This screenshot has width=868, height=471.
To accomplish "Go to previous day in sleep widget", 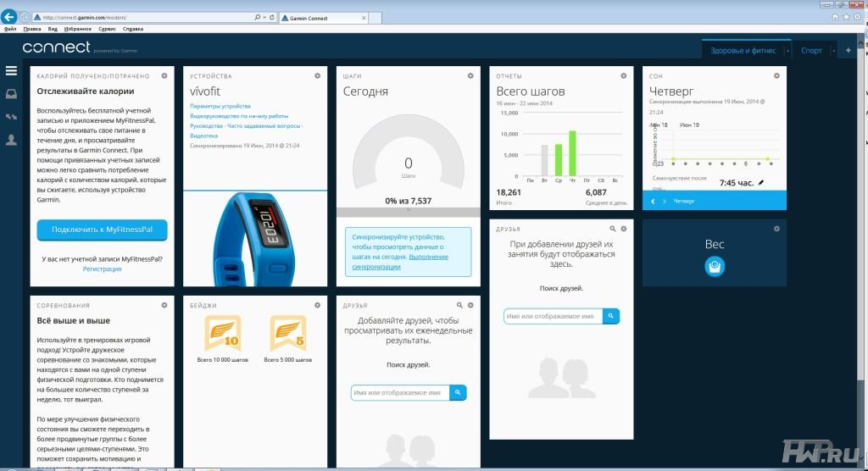I will 654,202.
